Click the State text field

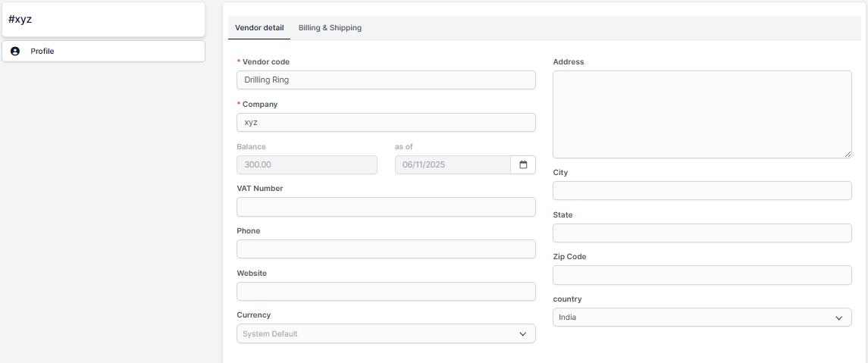point(702,233)
